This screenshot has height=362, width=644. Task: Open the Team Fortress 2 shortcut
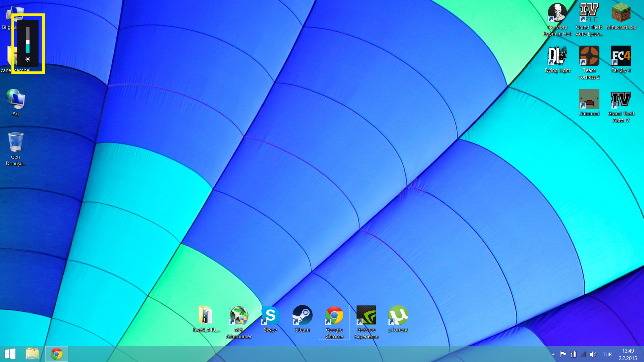589,63
